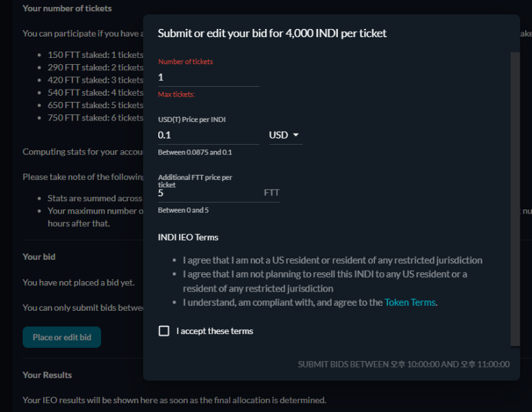Viewport: 532px width, 412px height.
Task: Check the 'I accept these terms' checkbox
Action: (x=164, y=331)
